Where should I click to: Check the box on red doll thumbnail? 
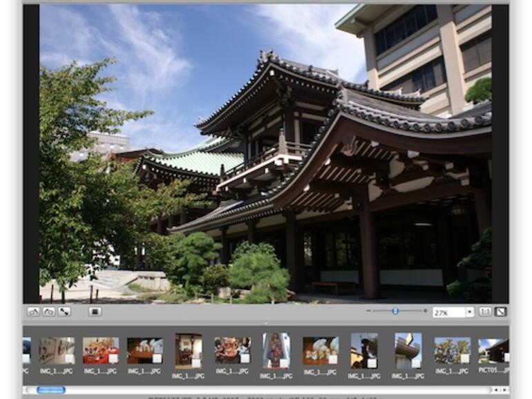click(113, 359)
